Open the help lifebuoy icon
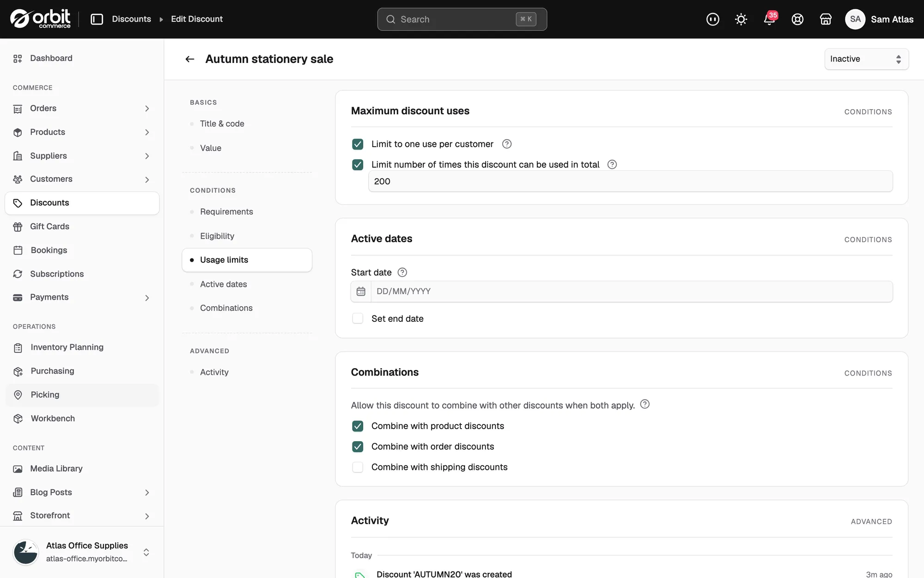This screenshot has width=924, height=578. (x=797, y=19)
